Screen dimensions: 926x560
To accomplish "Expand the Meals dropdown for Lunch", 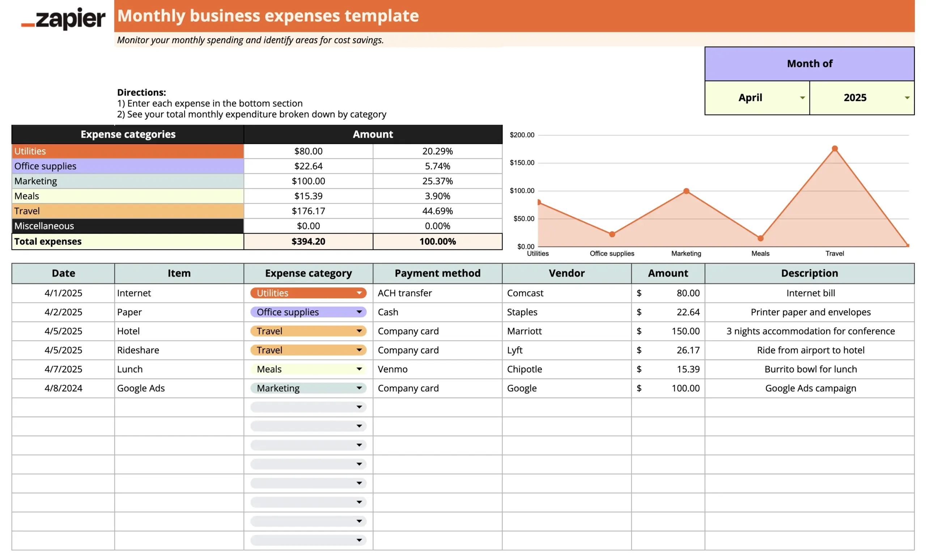I will pos(360,369).
